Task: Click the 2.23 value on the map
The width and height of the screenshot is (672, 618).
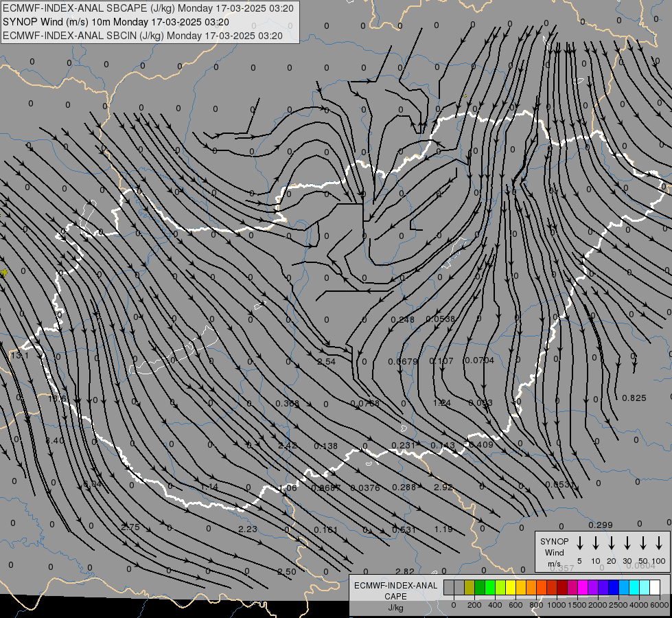Action: coord(248,529)
